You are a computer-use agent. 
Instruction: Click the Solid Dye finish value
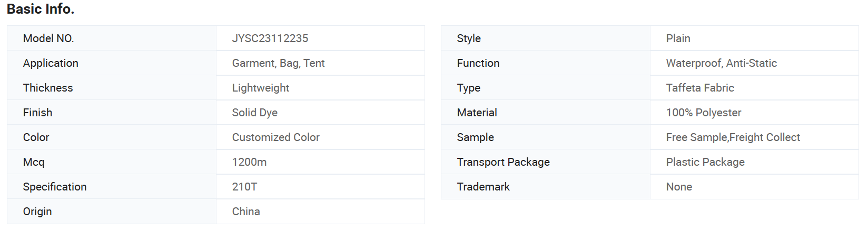(255, 113)
